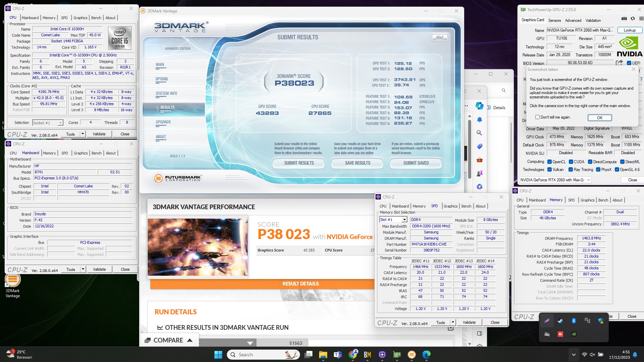This screenshot has height=362, width=644.
Task: Expand the Tools arrow in the CPU-Z SPD window
Action: click(x=453, y=322)
